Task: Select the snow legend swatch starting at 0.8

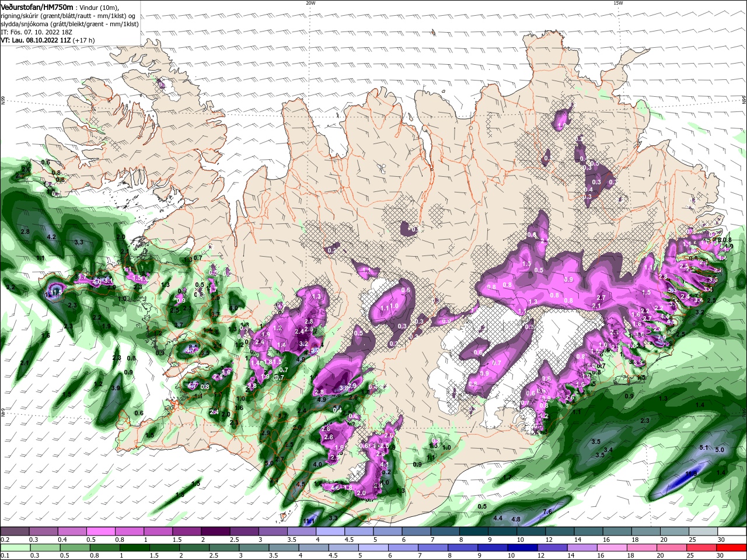Action: [x=129, y=531]
